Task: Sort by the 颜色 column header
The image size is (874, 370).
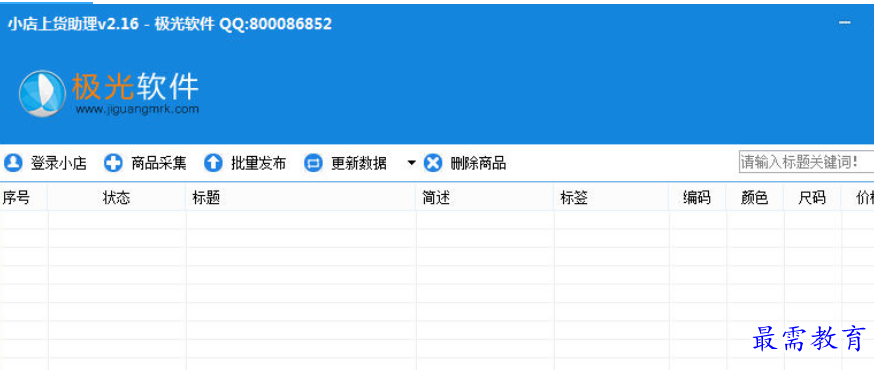Action: 755,198
